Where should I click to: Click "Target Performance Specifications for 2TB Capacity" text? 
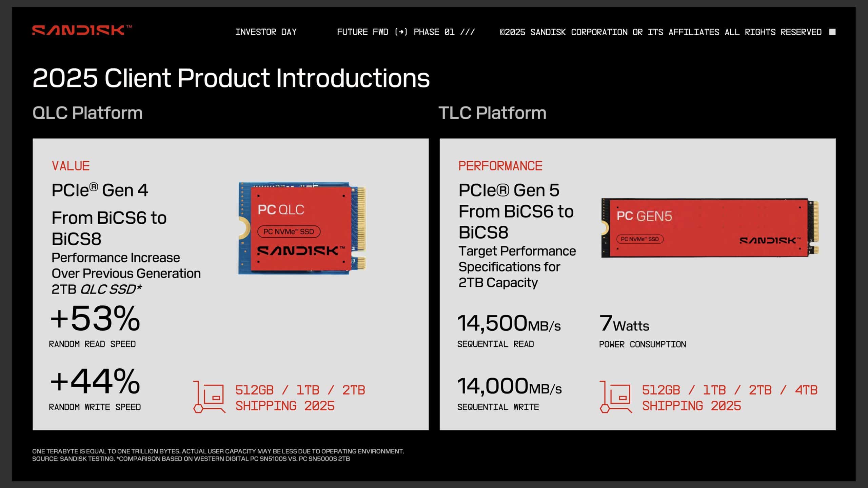click(x=517, y=267)
